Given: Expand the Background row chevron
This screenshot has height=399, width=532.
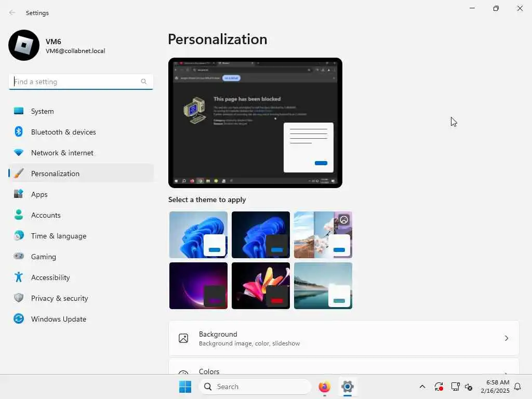Looking at the screenshot, I should pos(506,338).
